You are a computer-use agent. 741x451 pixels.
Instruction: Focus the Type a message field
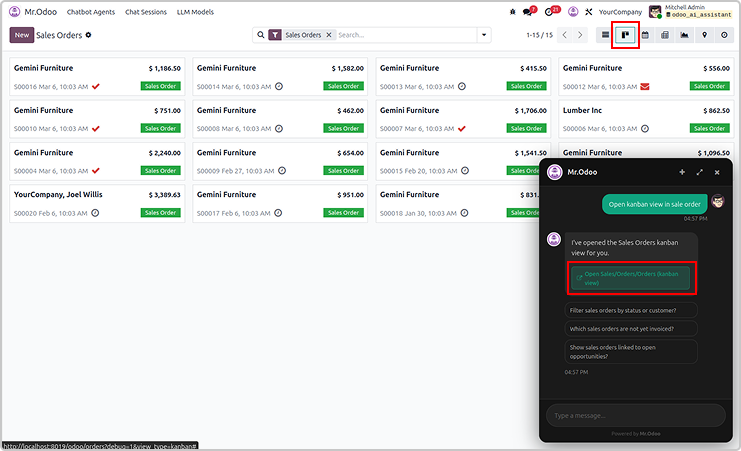point(635,415)
